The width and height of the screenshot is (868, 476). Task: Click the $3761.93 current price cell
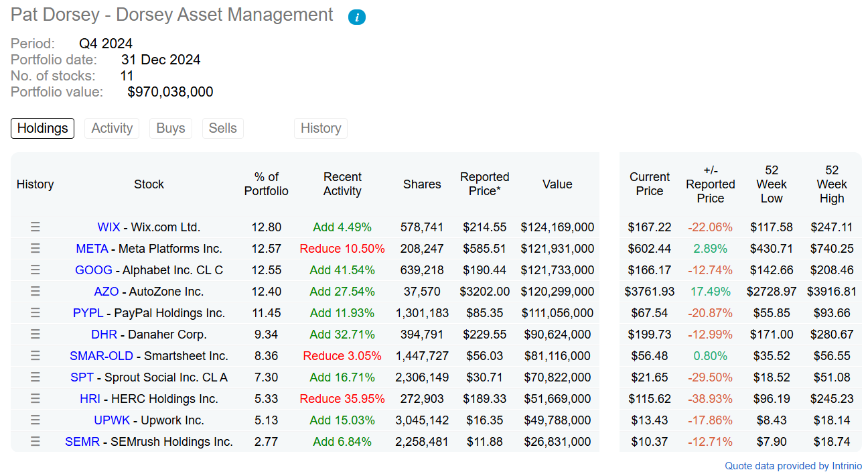point(650,292)
